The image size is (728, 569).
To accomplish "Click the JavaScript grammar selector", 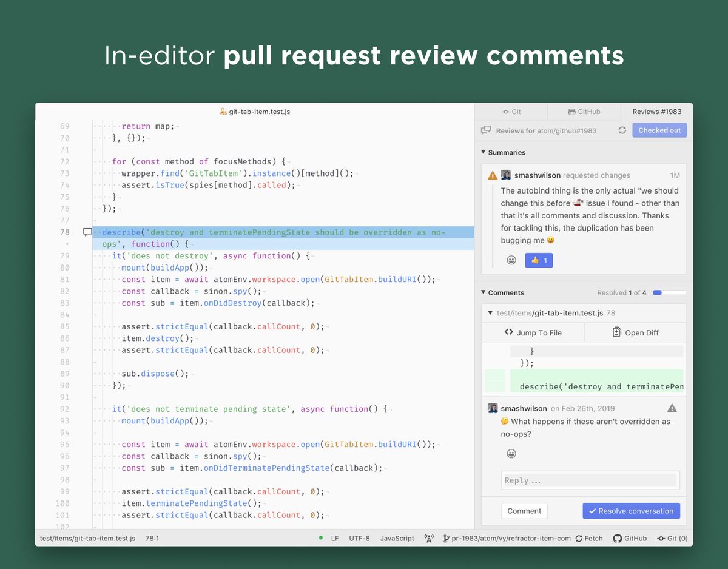I will click(x=397, y=538).
